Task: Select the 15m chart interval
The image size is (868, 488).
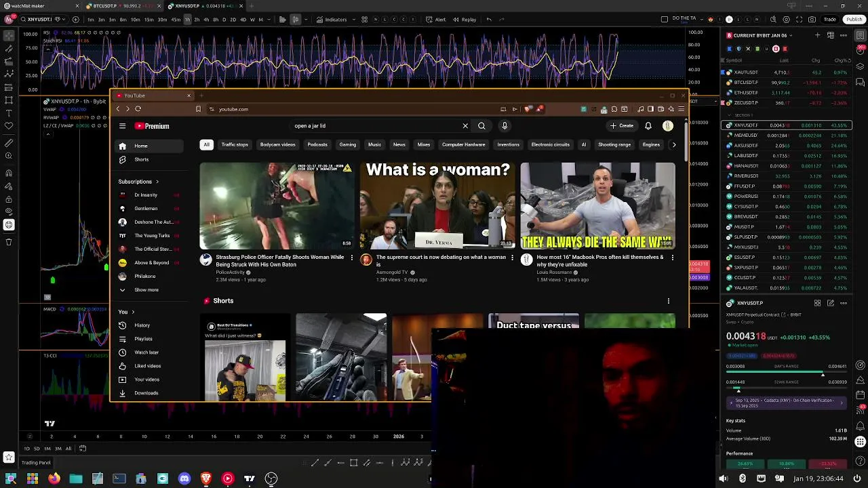Action: point(148,20)
